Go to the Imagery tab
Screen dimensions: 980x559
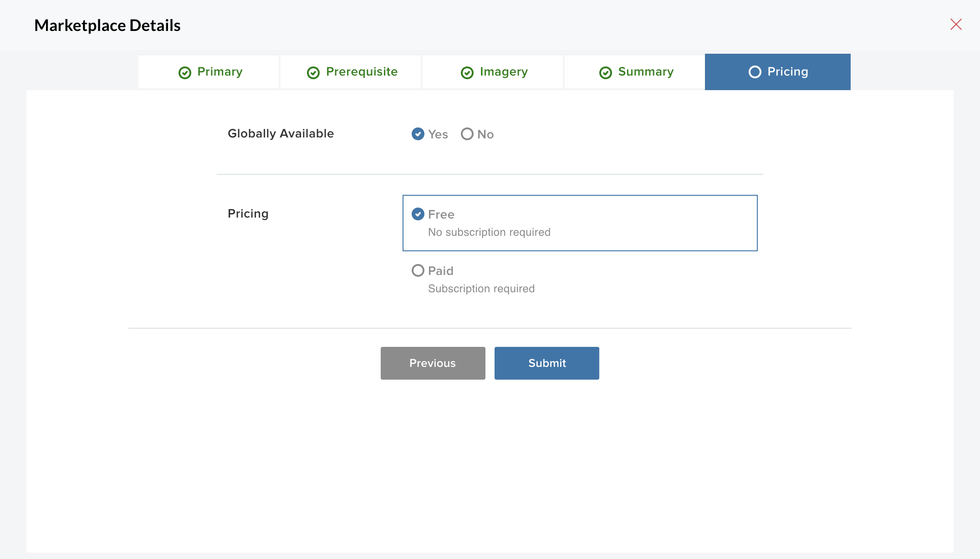coord(504,72)
